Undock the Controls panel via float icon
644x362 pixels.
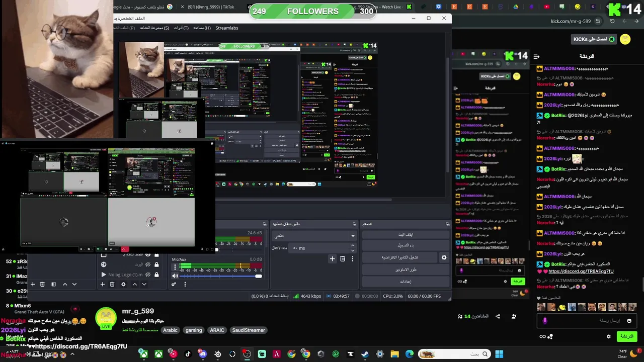447,224
